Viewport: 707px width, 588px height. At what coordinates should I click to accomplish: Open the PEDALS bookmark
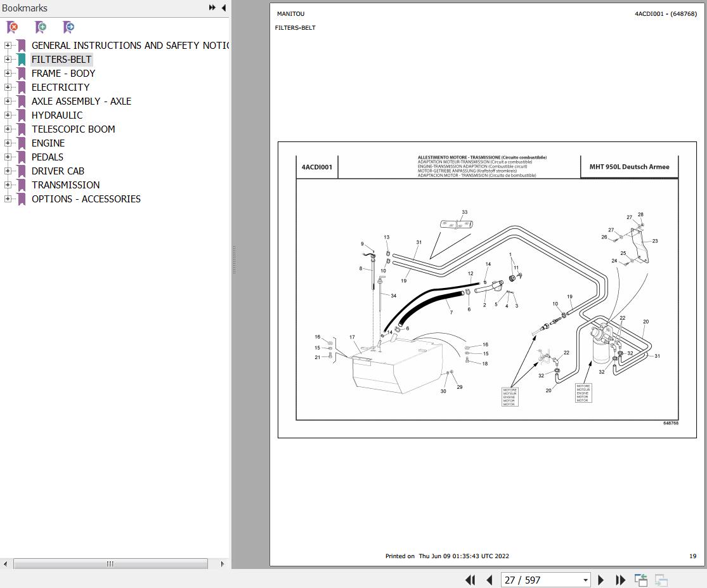click(48, 157)
